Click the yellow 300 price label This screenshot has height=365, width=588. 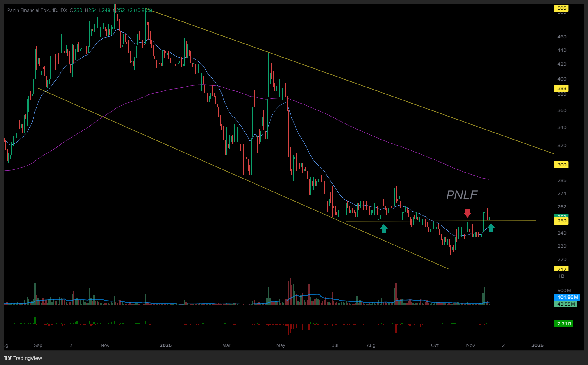point(561,165)
